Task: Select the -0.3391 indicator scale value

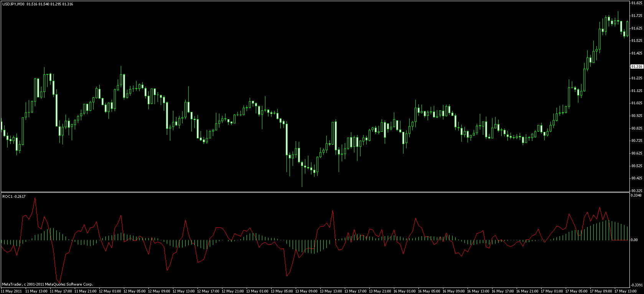Action: pos(636,285)
